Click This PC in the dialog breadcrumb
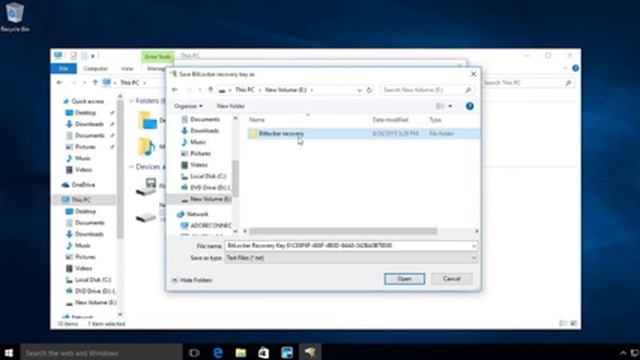This screenshot has width=640, height=360. tap(244, 90)
